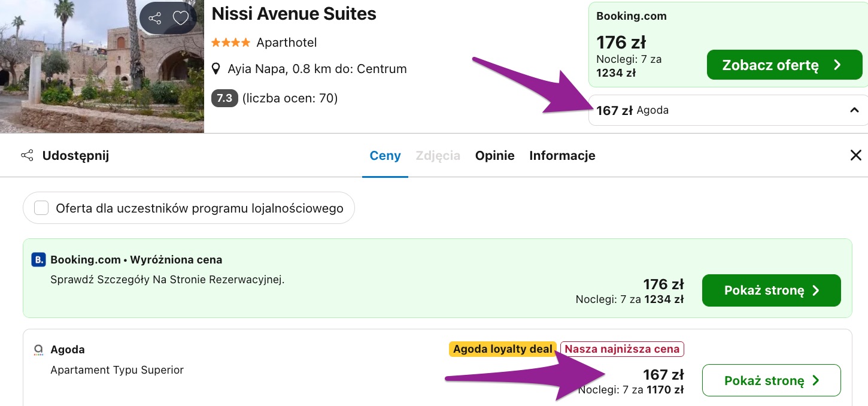Click the 'Booking.com • Wyróżniona cena' heading

[x=136, y=260]
